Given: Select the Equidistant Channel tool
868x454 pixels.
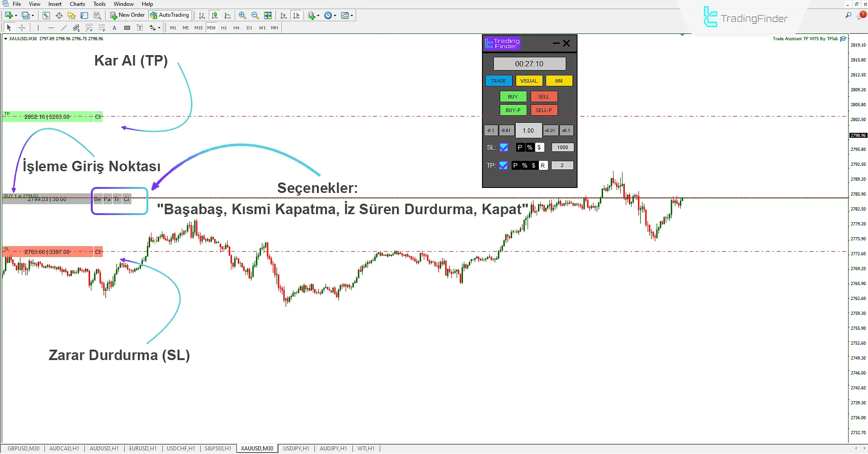Looking at the screenshot, I should click(76, 28).
